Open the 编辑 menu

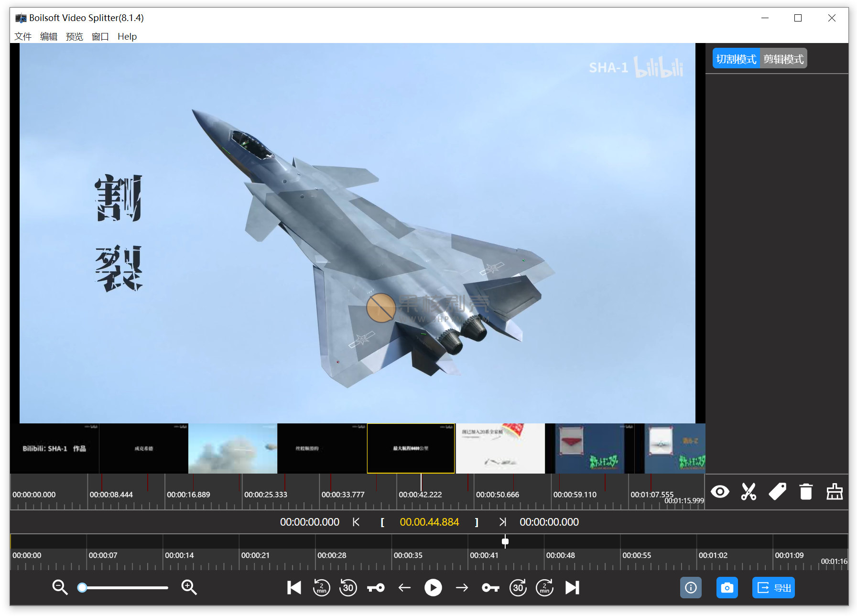[x=49, y=37]
